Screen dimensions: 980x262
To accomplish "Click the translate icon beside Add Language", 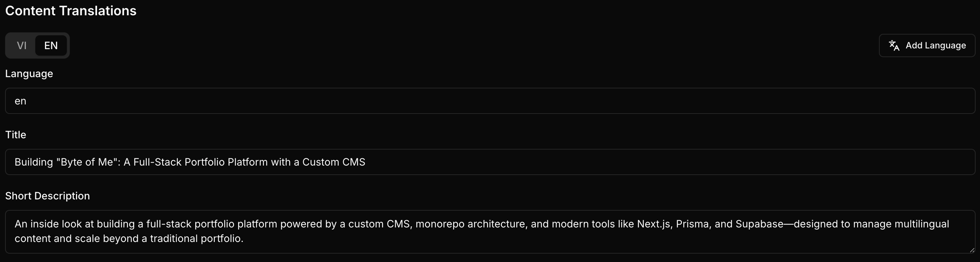I will pos(894,46).
